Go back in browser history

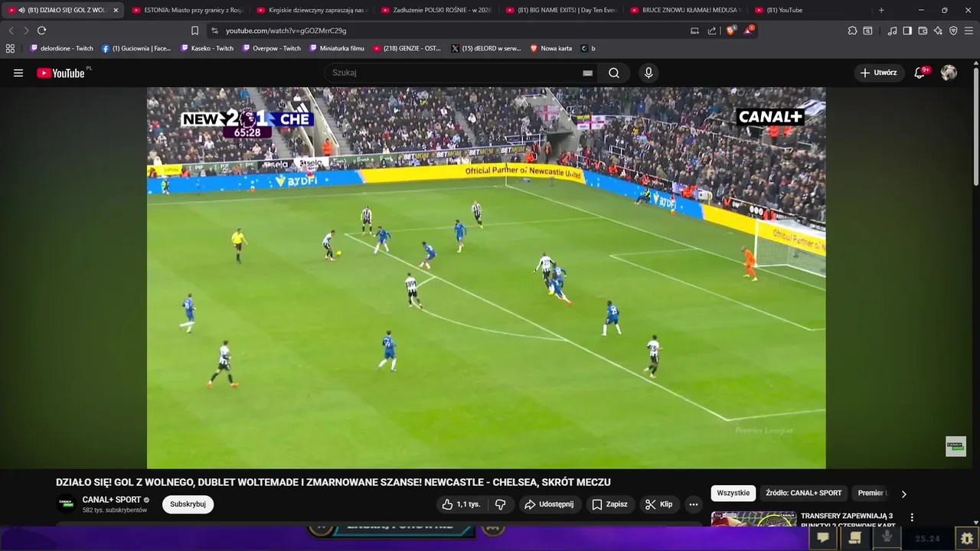point(11,31)
